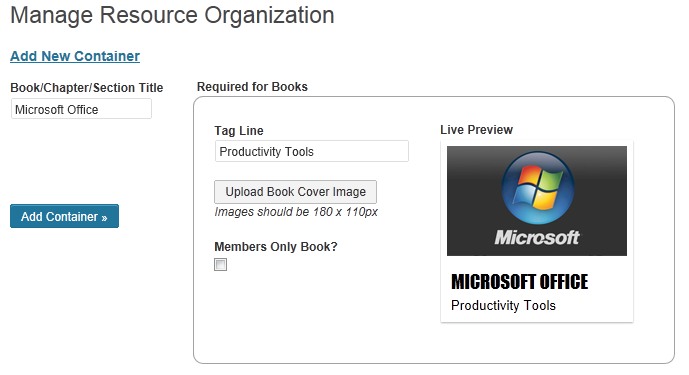Click the Microsoft wordmark in cover image
This screenshot has width=689, height=375.
tap(537, 237)
